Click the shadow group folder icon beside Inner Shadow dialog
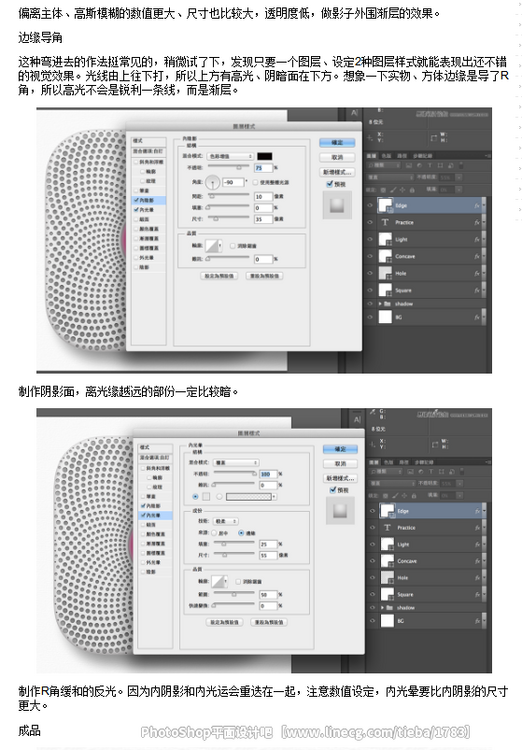Screen dimensions: 522x750 pos(387,304)
